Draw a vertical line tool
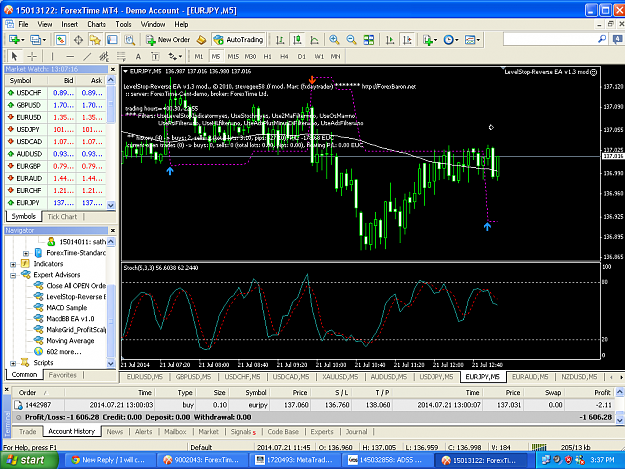 (x=52, y=57)
